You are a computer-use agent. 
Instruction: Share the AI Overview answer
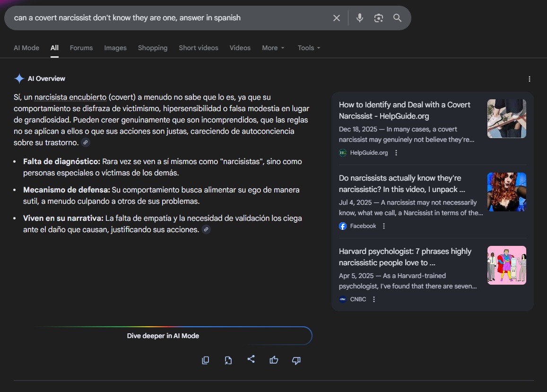click(x=251, y=359)
